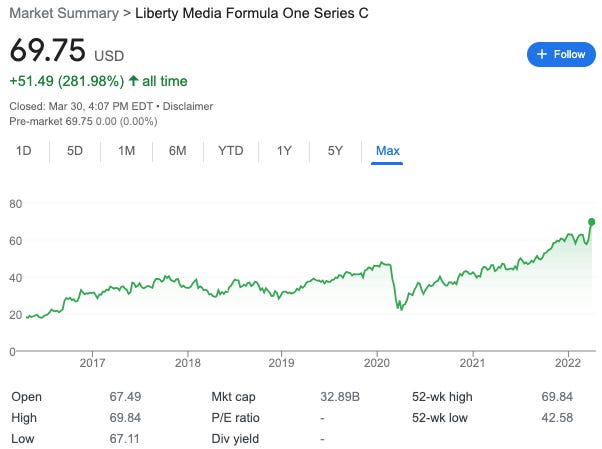The width and height of the screenshot is (602, 449).
Task: Click the 52-wk low value 42.58
Action: 557,418
